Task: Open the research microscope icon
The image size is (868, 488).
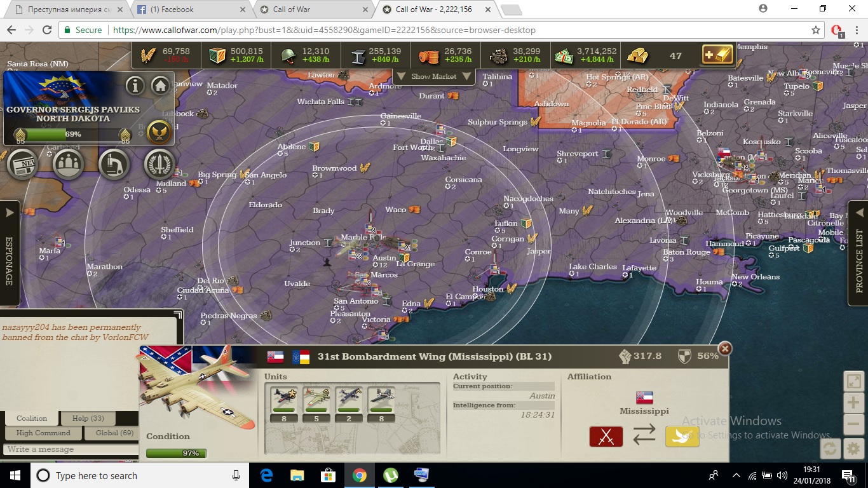Action: [x=114, y=165]
